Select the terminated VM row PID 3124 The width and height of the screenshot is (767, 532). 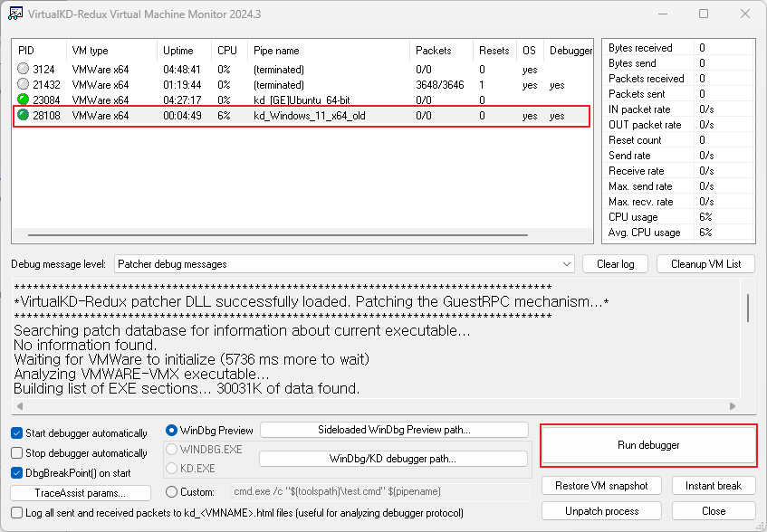[302, 70]
